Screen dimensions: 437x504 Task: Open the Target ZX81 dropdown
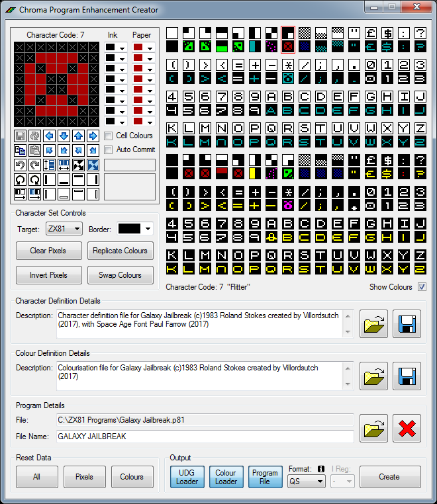tap(64, 229)
